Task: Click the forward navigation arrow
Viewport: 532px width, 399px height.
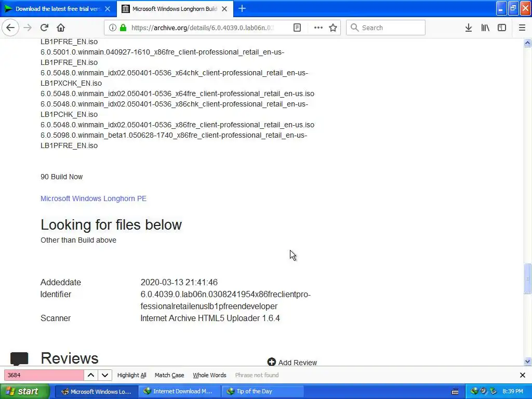Action: [x=28, y=28]
